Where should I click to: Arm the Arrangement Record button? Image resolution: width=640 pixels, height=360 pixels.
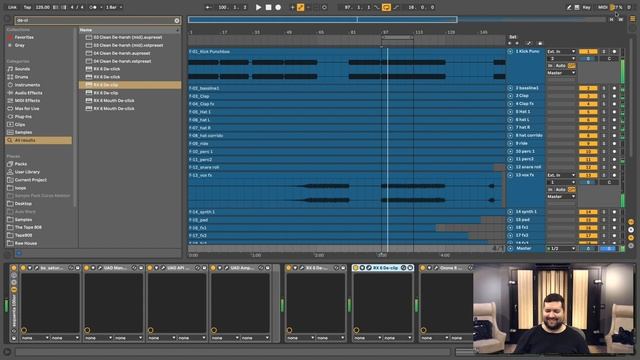click(278, 7)
